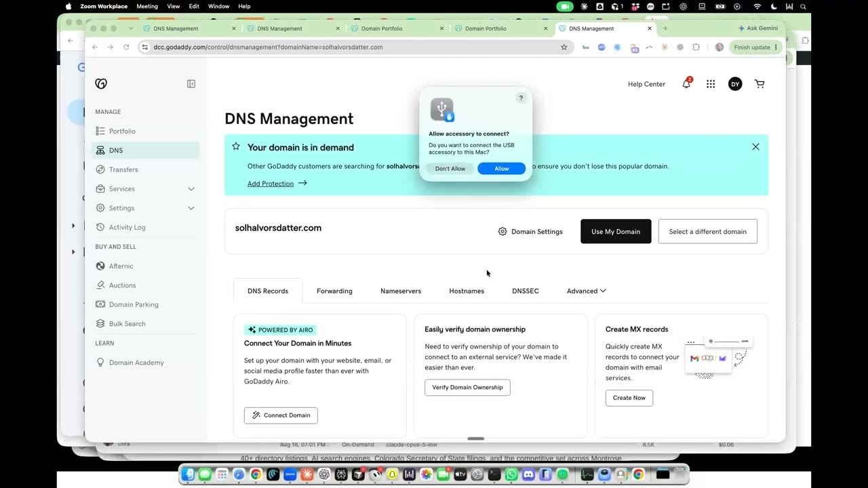Viewport: 868px width, 488px height.
Task: Click the Add Protection link
Action: tap(277, 184)
